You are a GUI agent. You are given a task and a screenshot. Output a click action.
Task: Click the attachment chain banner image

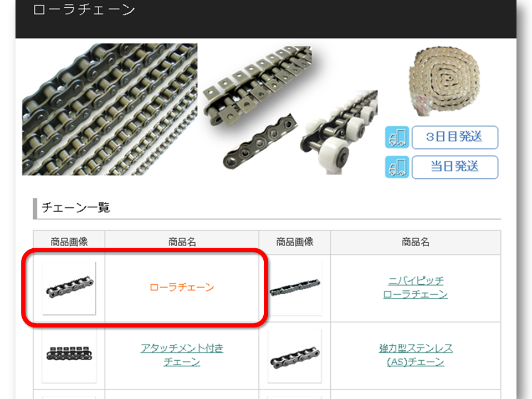pyautogui.click(x=258, y=86)
